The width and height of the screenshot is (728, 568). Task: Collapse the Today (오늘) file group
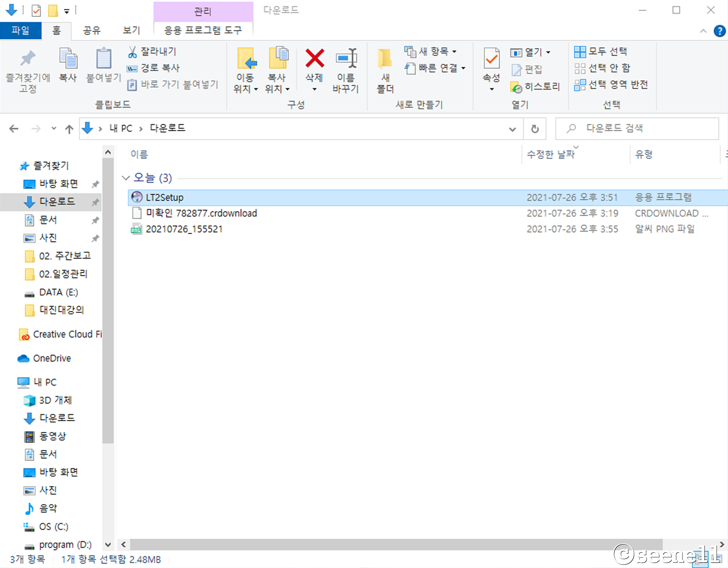125,178
